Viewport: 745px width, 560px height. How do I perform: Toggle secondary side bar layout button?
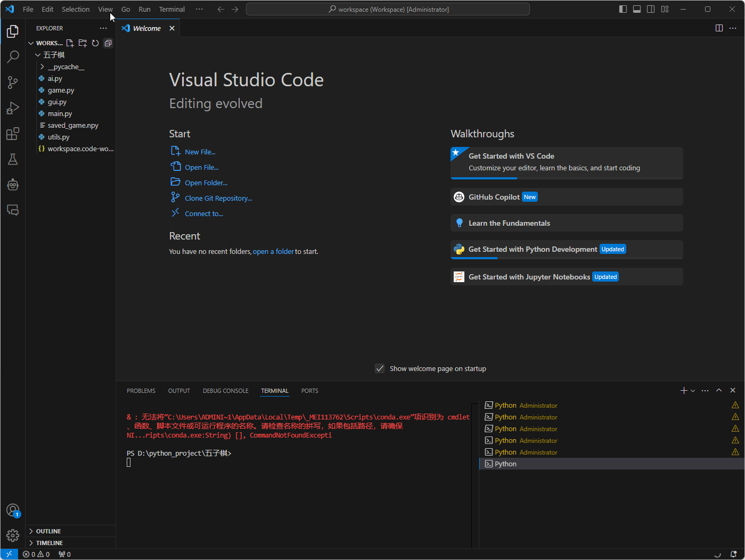651,9
